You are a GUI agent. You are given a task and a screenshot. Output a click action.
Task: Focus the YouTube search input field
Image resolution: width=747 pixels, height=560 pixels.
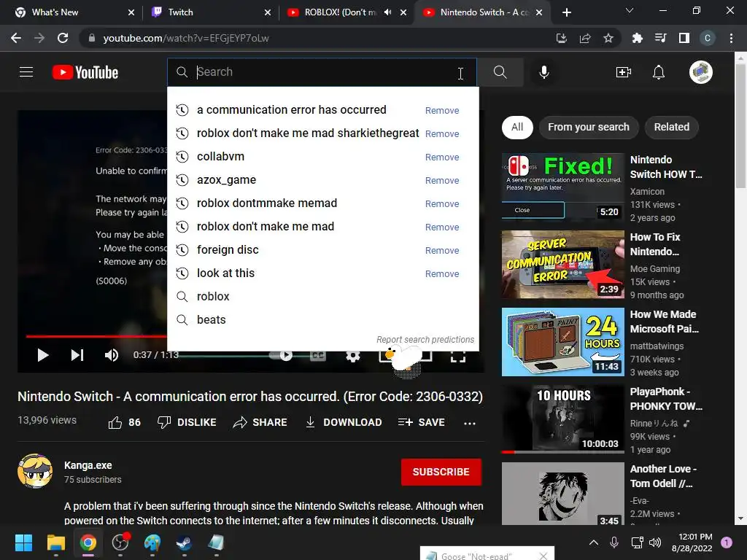[322, 72]
